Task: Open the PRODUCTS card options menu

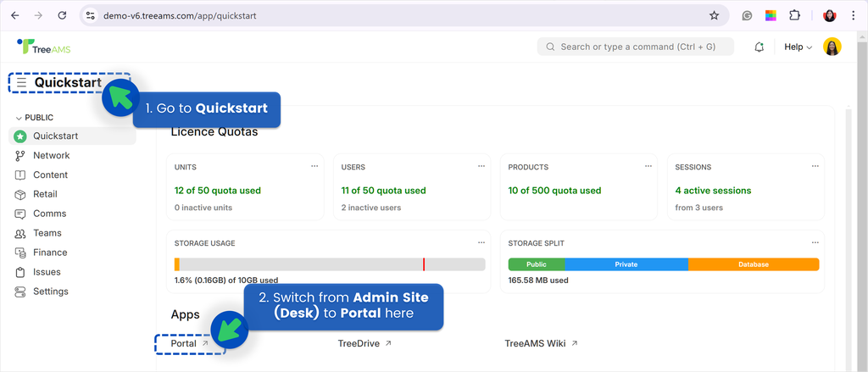Action: (648, 166)
